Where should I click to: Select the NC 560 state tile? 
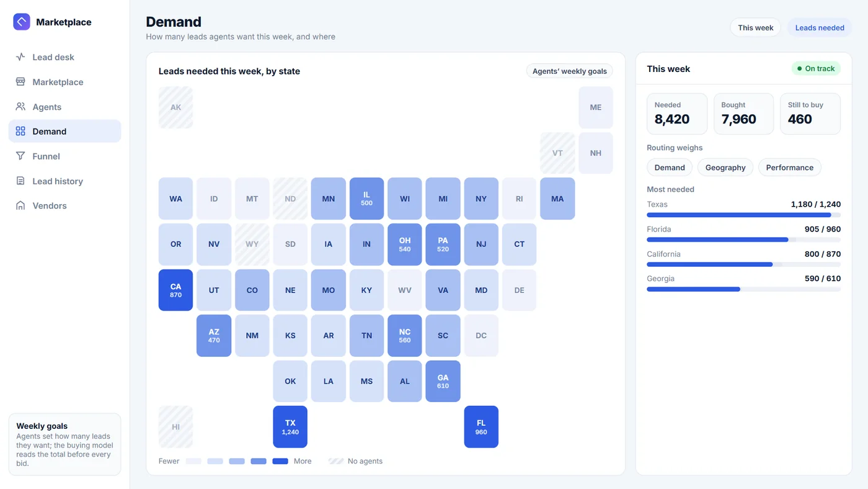(405, 336)
